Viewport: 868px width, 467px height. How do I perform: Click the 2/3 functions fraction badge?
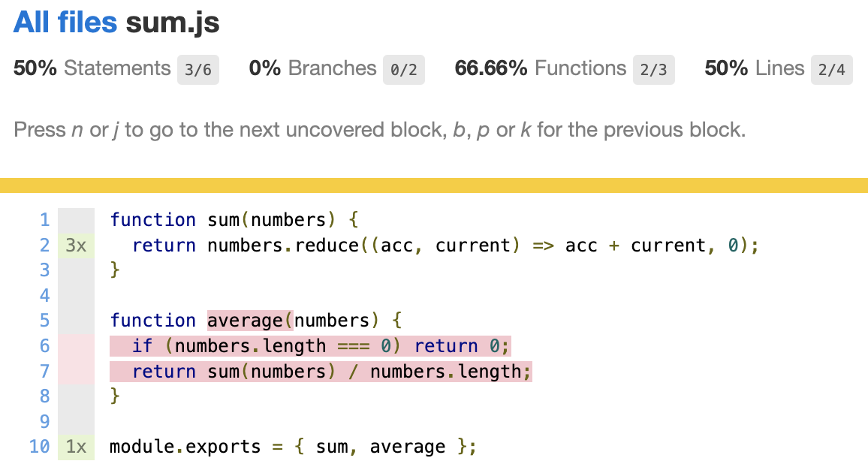click(653, 70)
